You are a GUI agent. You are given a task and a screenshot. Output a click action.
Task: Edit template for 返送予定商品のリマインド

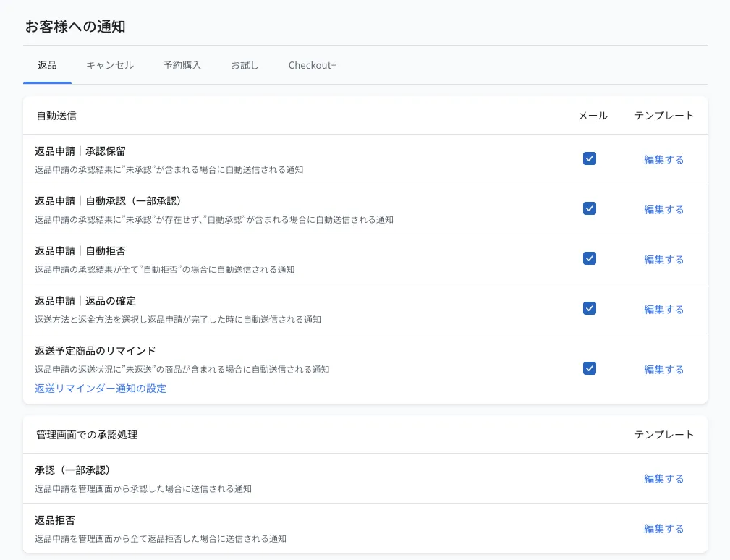[x=663, y=369]
